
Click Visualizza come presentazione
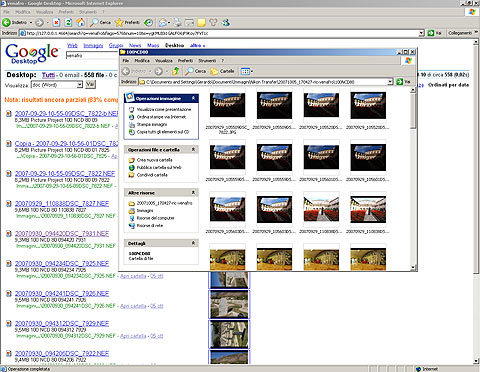[160, 109]
